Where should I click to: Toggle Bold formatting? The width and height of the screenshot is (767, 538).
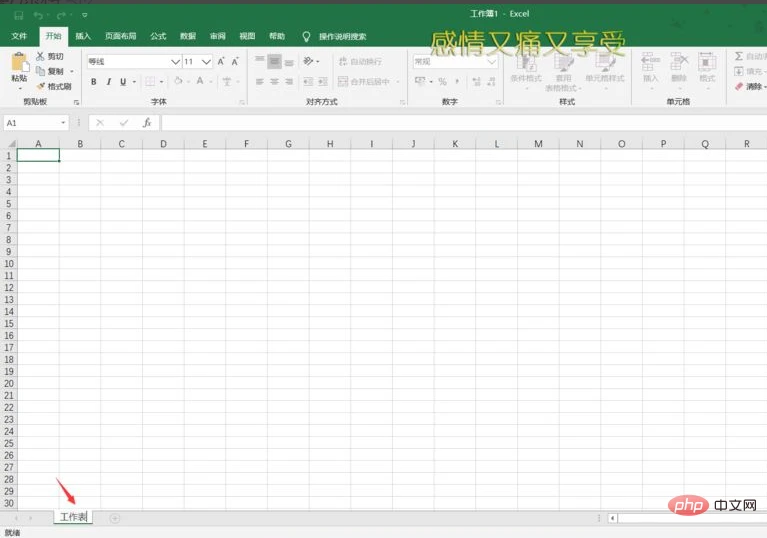point(94,81)
